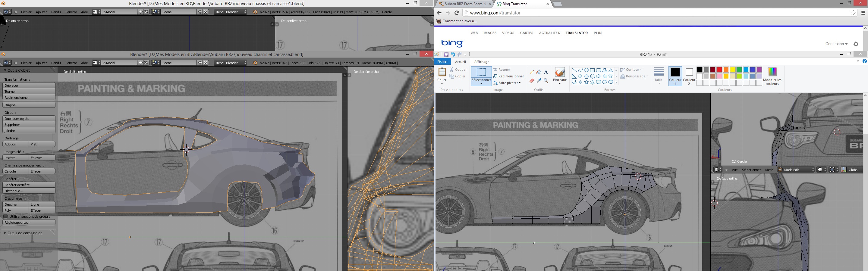The height and width of the screenshot is (271, 868).
Task: Open Fichier menu in lower Blender window
Action: 26,63
